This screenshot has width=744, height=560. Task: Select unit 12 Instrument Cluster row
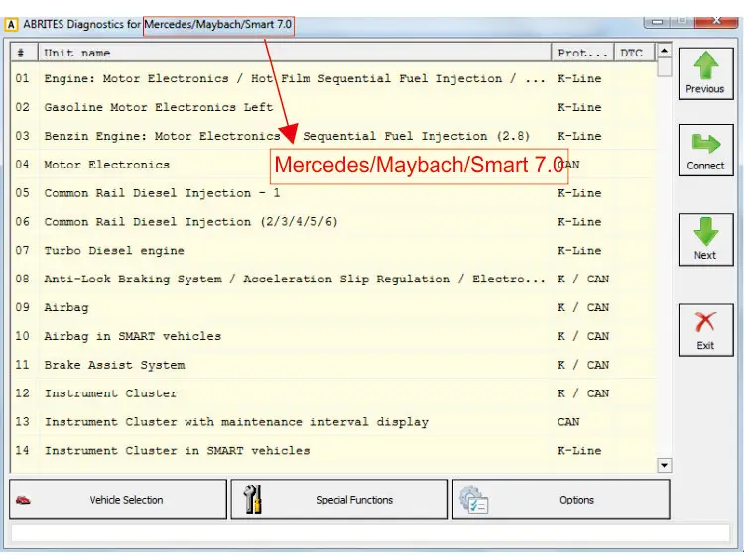(333, 393)
